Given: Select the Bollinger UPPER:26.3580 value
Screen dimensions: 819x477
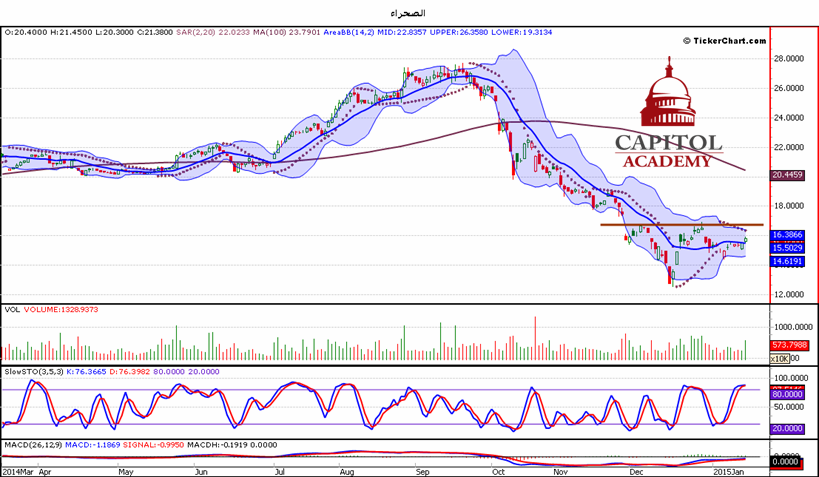Looking at the screenshot, I should 459,32.
